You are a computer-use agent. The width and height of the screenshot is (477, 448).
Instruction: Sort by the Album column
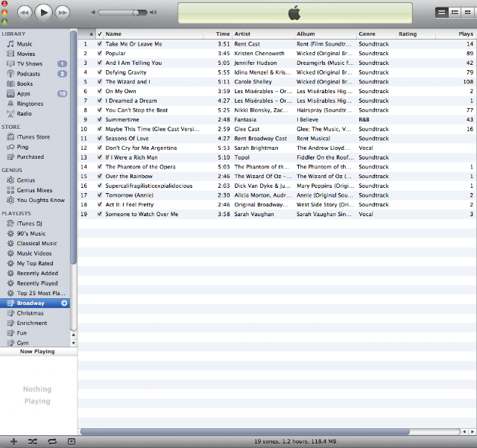coord(326,34)
